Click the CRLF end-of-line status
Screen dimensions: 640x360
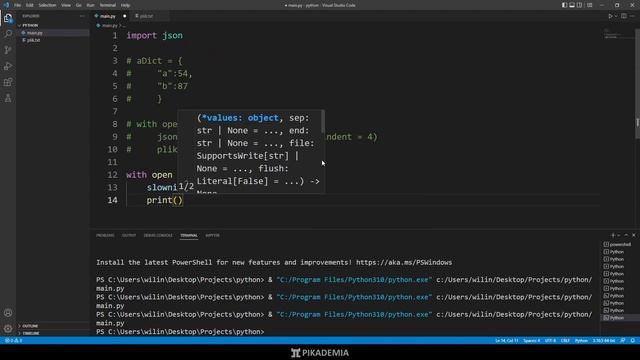coord(565,340)
